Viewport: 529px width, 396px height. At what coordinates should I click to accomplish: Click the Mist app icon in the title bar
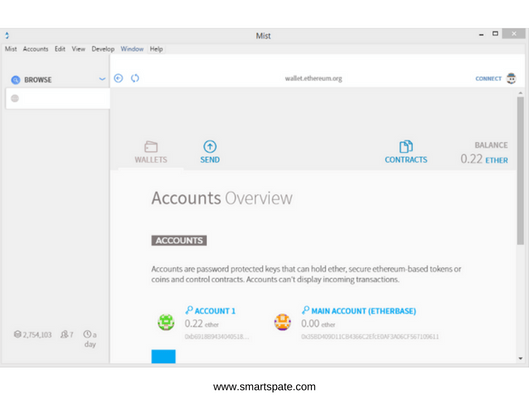(x=7, y=35)
